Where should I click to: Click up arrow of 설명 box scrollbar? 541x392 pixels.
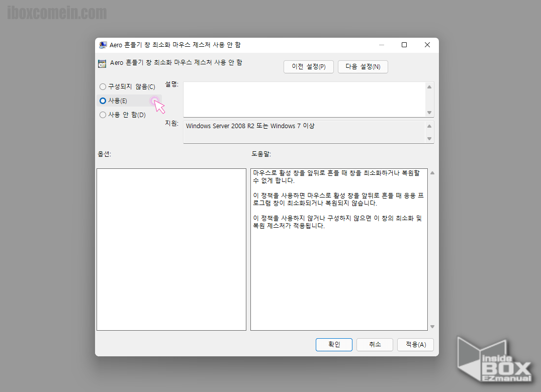click(429, 87)
